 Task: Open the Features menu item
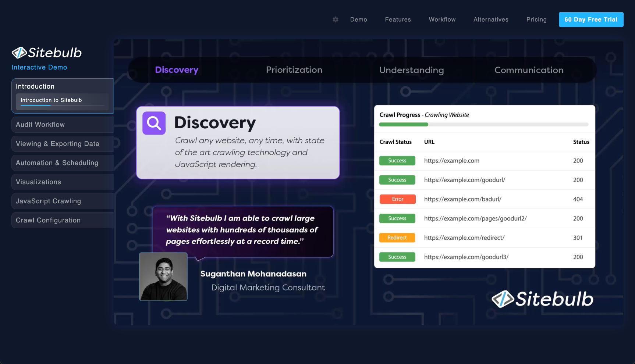click(x=398, y=19)
